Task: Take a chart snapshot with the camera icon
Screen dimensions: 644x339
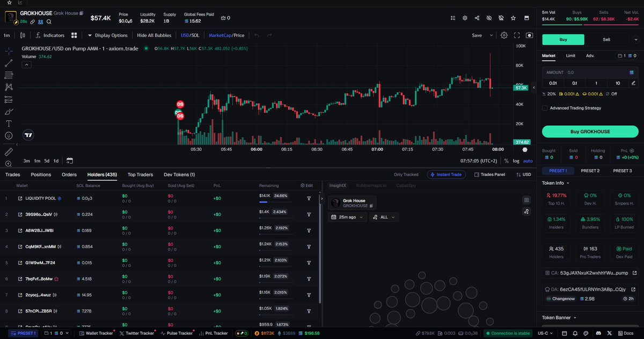Action: [x=530, y=35]
